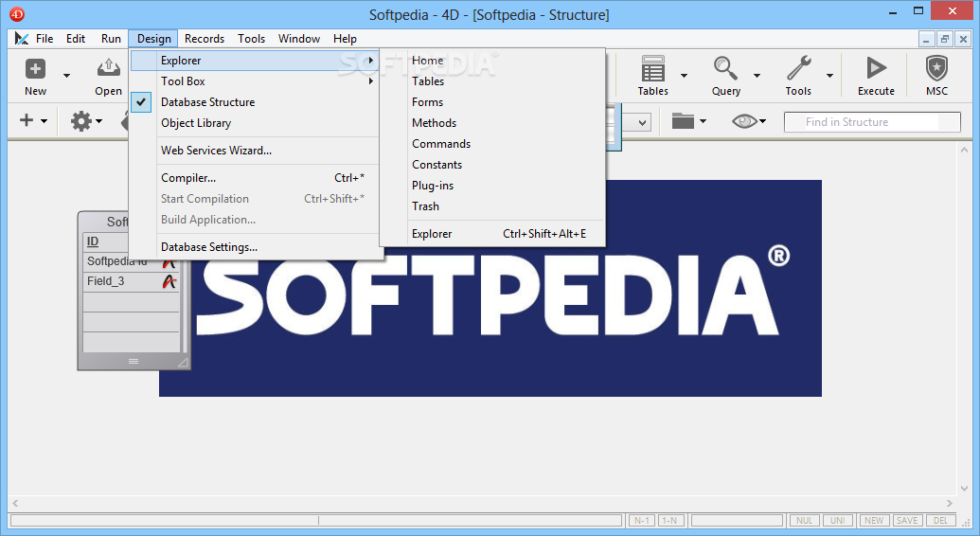Open the Run menu

tap(111, 38)
